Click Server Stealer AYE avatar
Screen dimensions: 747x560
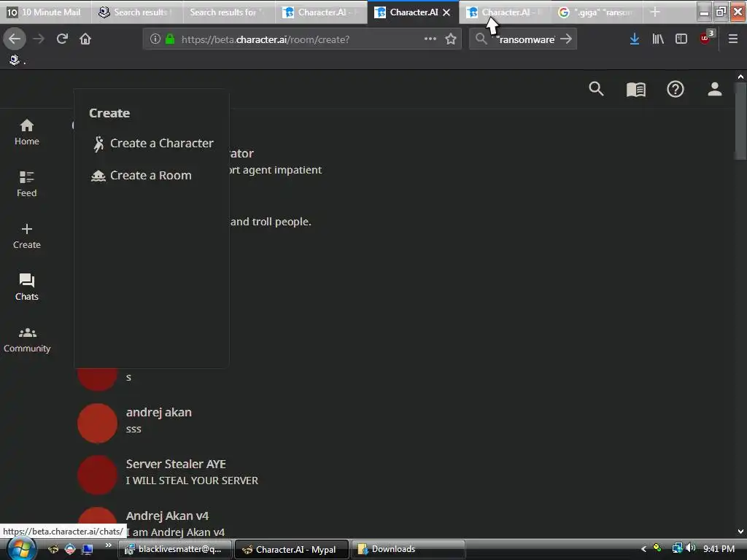click(x=97, y=475)
